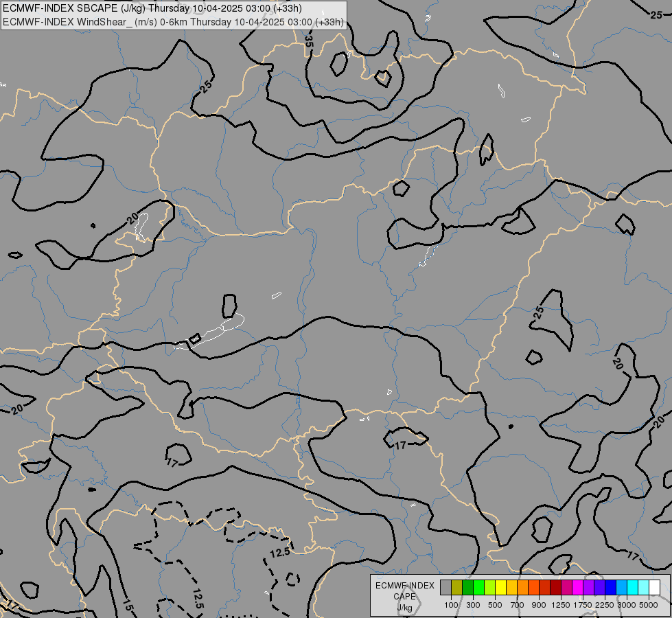Viewport: 672px width, 618px height.
Task: Pick the dark green legend swatch
Action: click(x=468, y=588)
